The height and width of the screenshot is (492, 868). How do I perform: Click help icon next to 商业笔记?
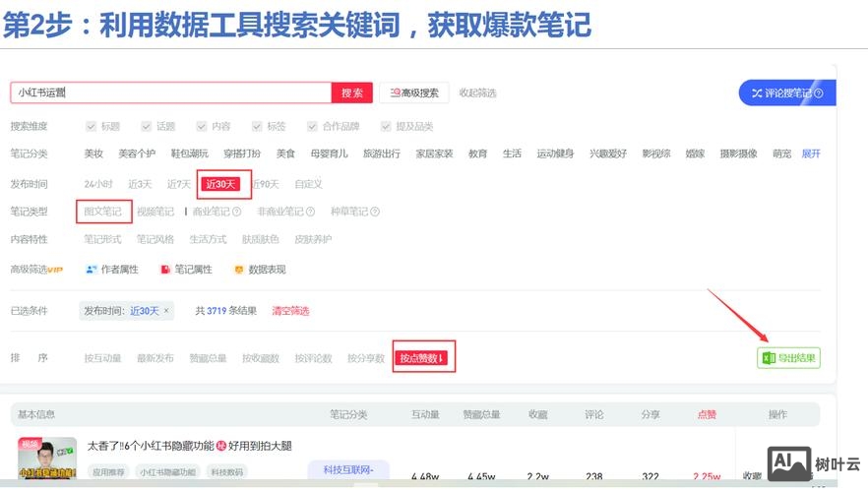click(x=237, y=212)
